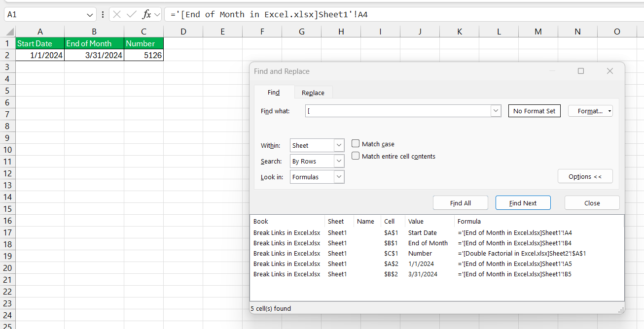Viewport: 644px width, 329px height.
Task: Select cell C2 with value 5126
Action: 143,55
